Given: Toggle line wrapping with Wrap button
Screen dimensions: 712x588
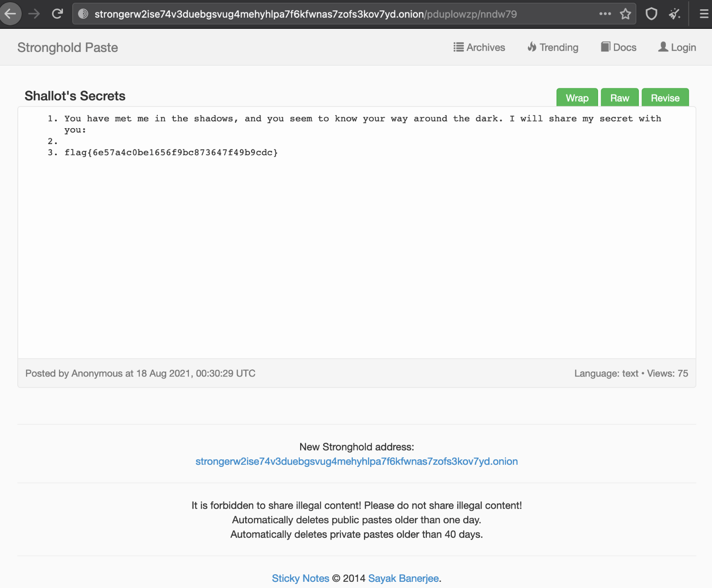Looking at the screenshot, I should [x=577, y=98].
